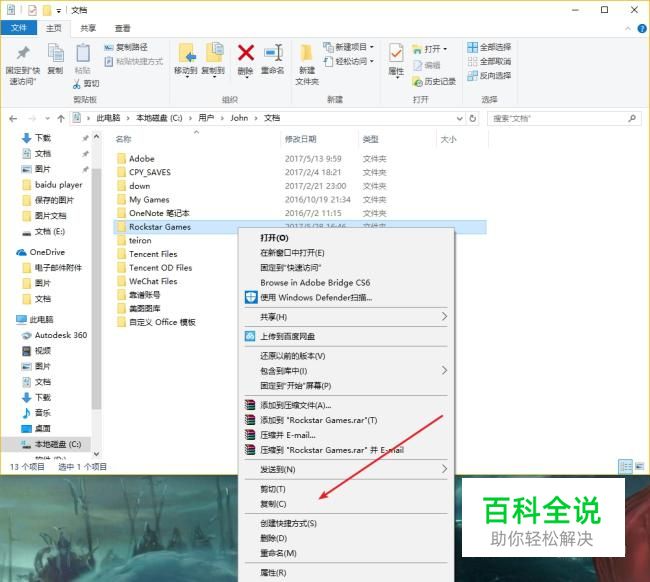650x582 pixels.
Task: Choose Open (O) from the context menu
Action: [274, 238]
